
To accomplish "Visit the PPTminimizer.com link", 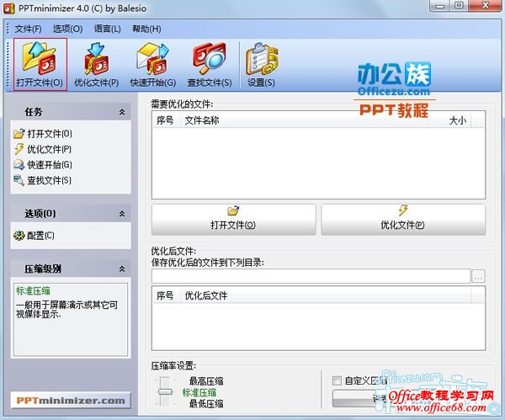I will point(71,401).
